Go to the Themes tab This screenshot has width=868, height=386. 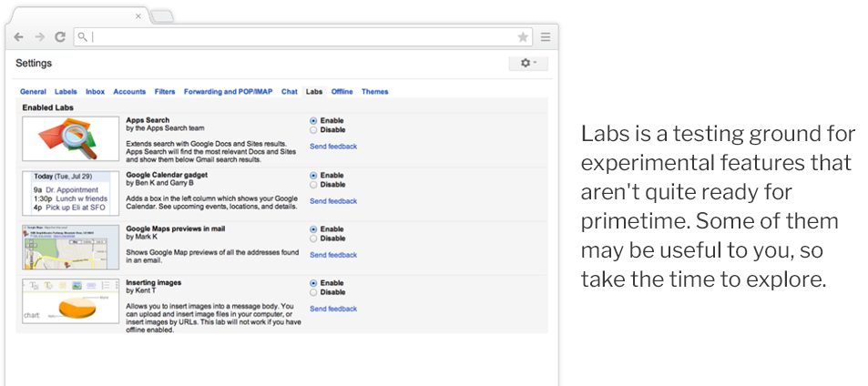374,92
